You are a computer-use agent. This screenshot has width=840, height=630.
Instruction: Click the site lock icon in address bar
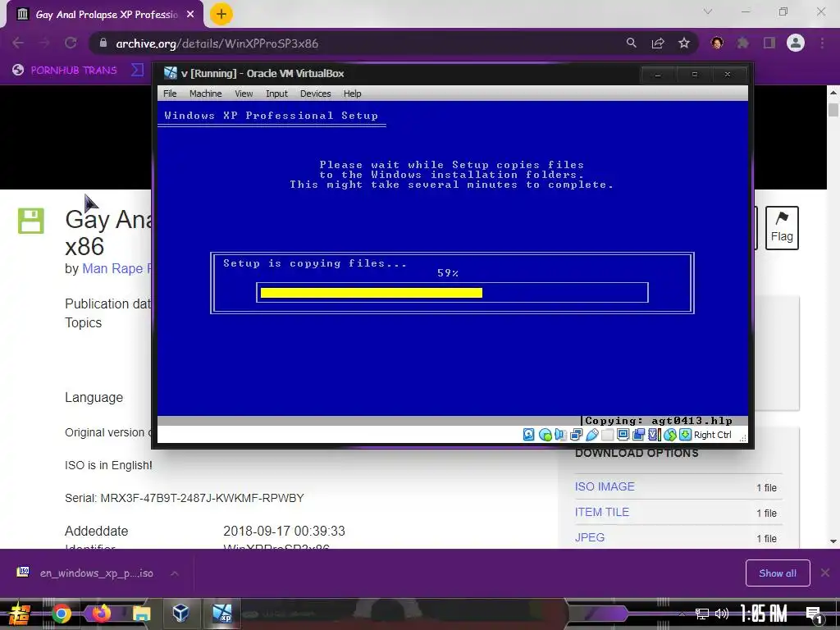pyautogui.click(x=103, y=43)
